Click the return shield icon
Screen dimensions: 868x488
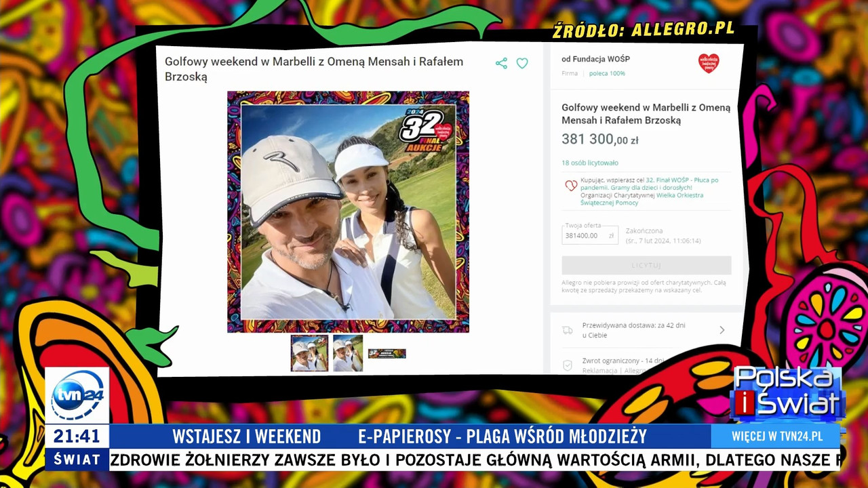click(568, 365)
